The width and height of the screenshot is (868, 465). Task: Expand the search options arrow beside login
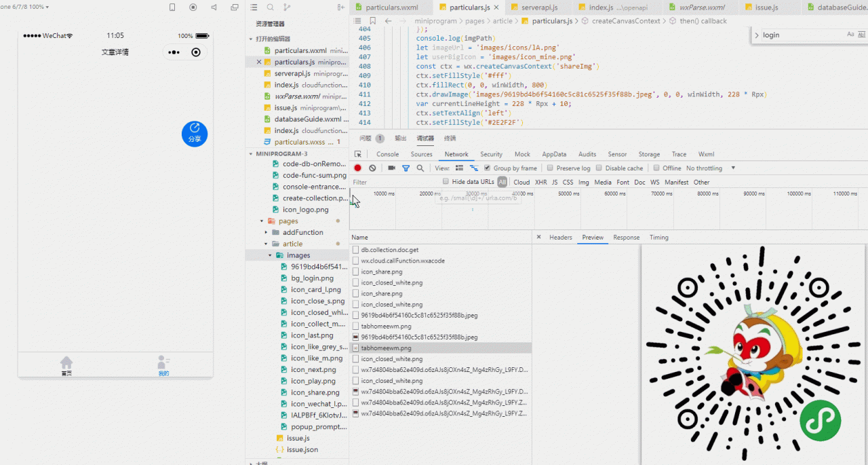757,35
